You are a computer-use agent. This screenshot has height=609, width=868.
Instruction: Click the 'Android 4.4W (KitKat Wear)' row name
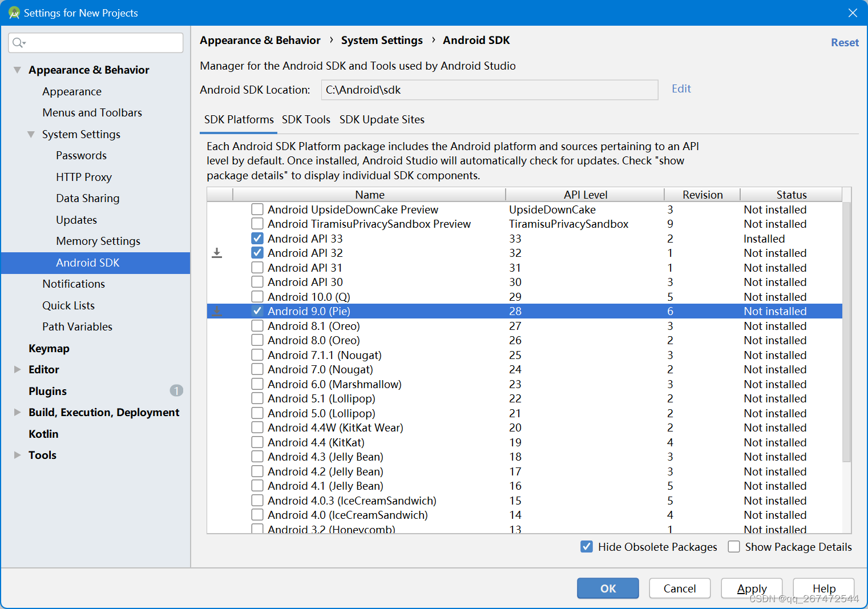coord(335,427)
